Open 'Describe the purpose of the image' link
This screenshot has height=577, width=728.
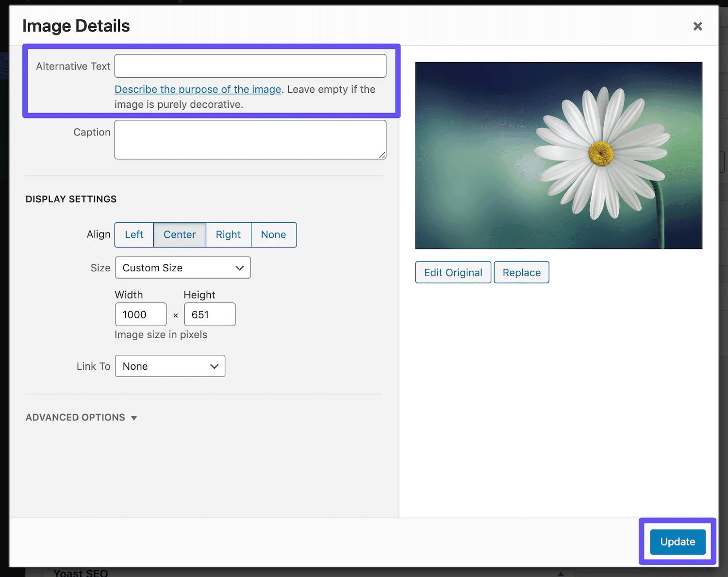click(198, 89)
